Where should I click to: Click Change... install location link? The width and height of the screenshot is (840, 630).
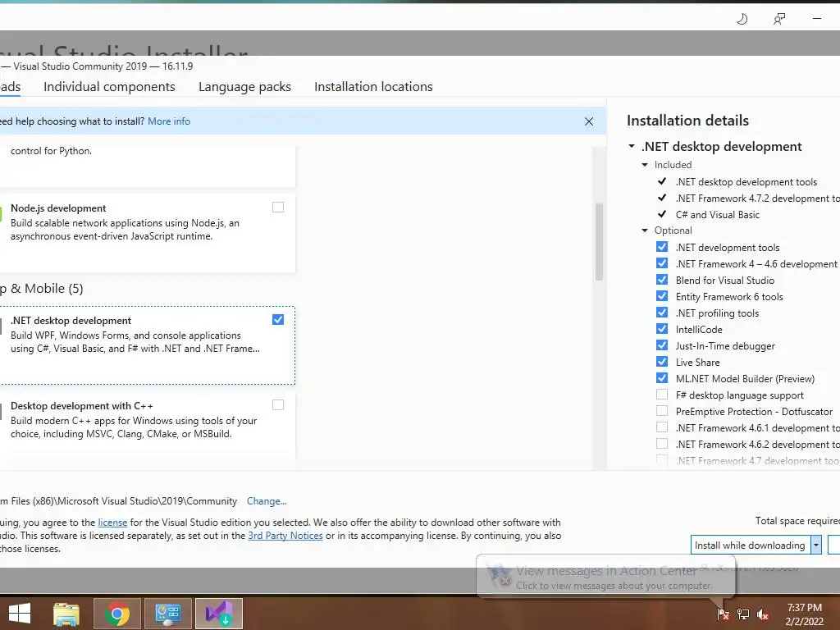267,501
